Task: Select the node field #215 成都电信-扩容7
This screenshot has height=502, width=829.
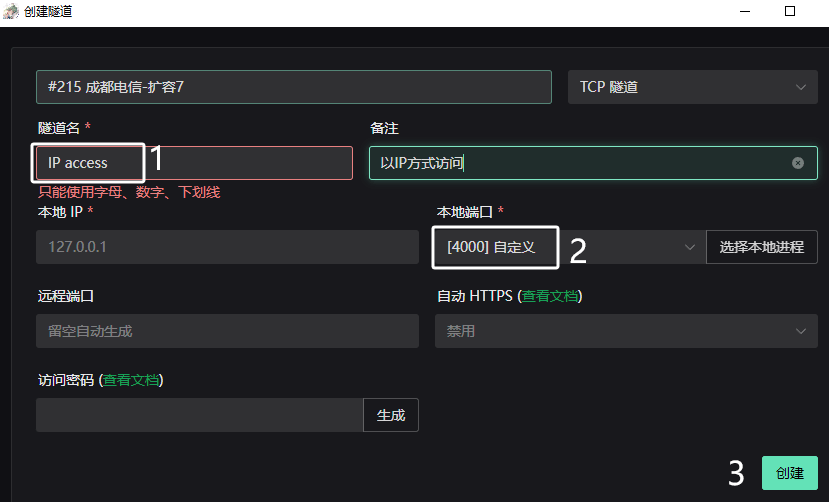Action: [x=294, y=87]
